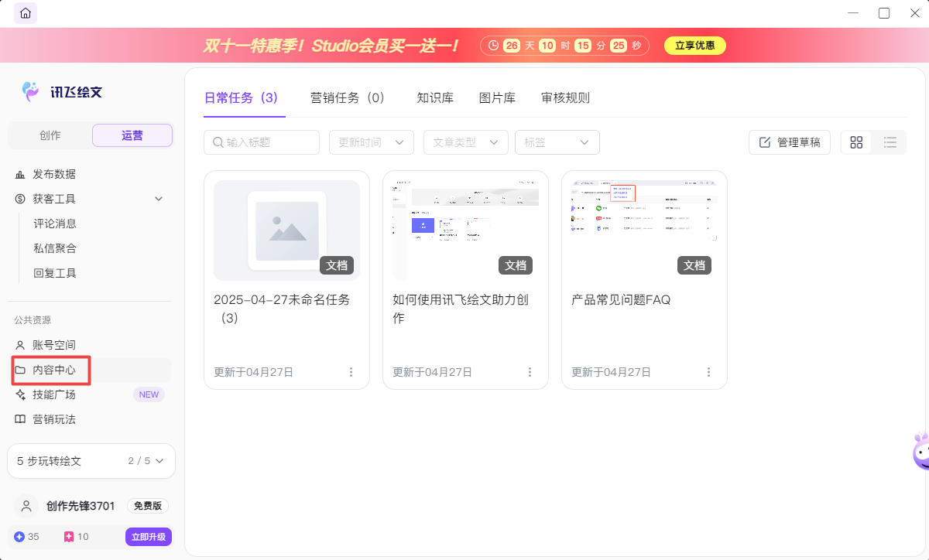Click the 账号空间 person icon
This screenshot has width=929, height=560.
[20, 345]
